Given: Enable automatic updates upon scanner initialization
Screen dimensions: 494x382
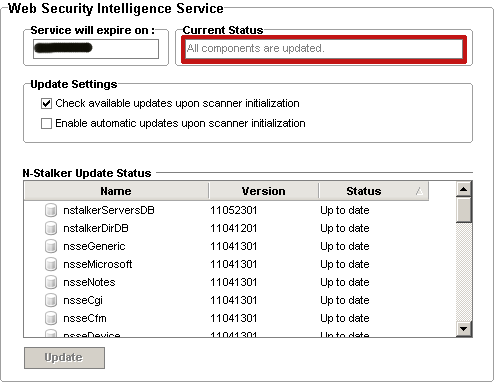Looking at the screenshot, I should [46, 123].
